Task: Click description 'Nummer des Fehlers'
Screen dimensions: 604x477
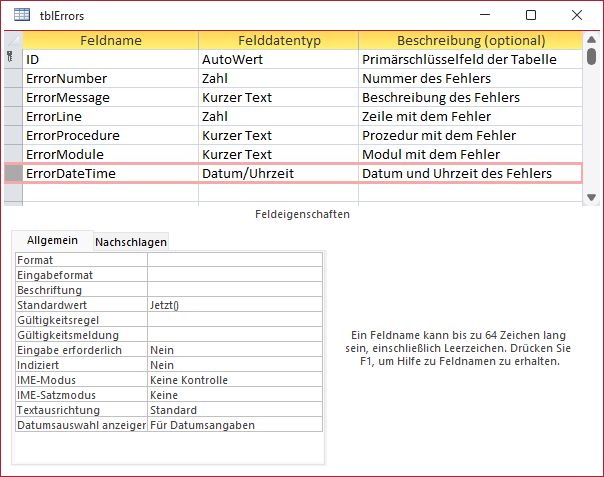Action: pyautogui.click(x=471, y=78)
